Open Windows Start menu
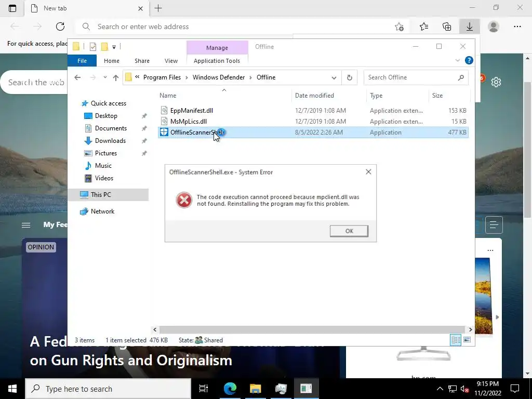 (12, 389)
